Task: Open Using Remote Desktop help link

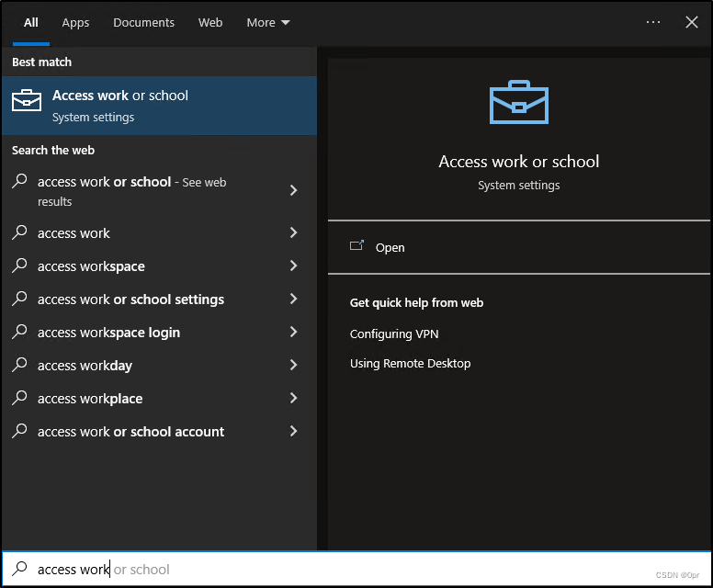Action: pos(410,363)
